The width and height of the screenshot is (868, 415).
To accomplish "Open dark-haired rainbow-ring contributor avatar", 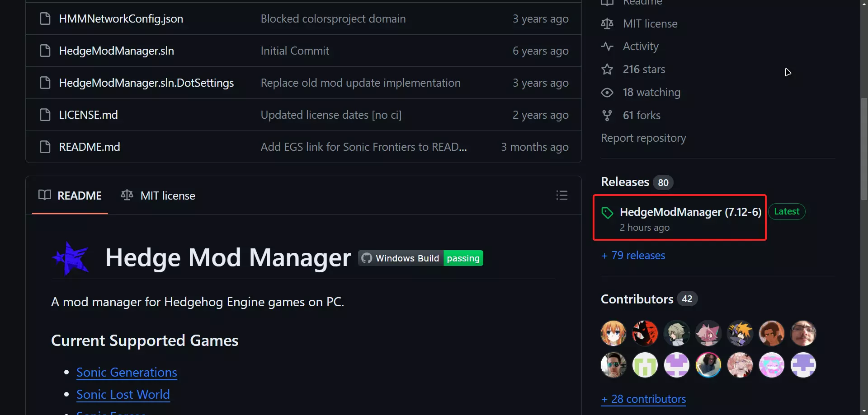I will 708,365.
